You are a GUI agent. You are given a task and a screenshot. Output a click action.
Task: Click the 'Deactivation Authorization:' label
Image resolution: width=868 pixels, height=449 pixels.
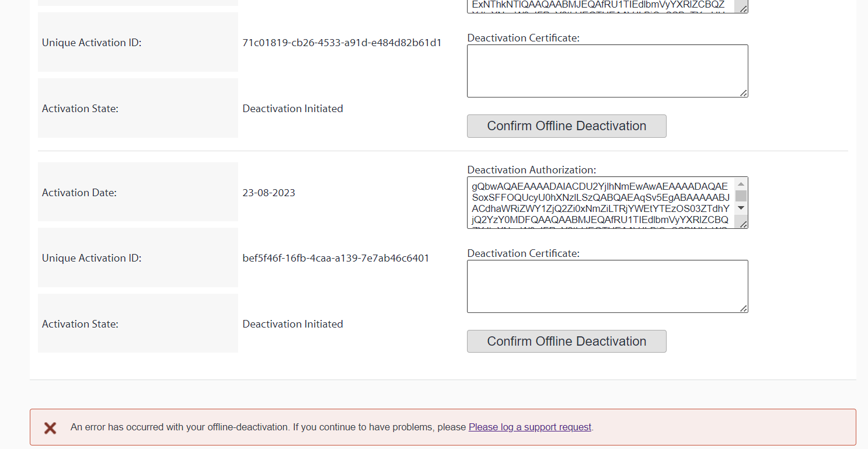[532, 170]
